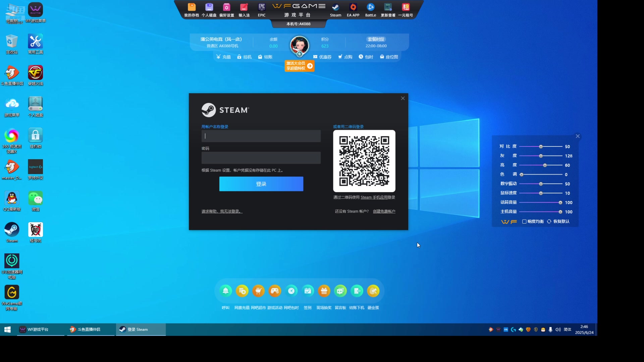This screenshot has height=362, width=644.
Task: Open 优惠券 coupons
Action: pos(322,57)
